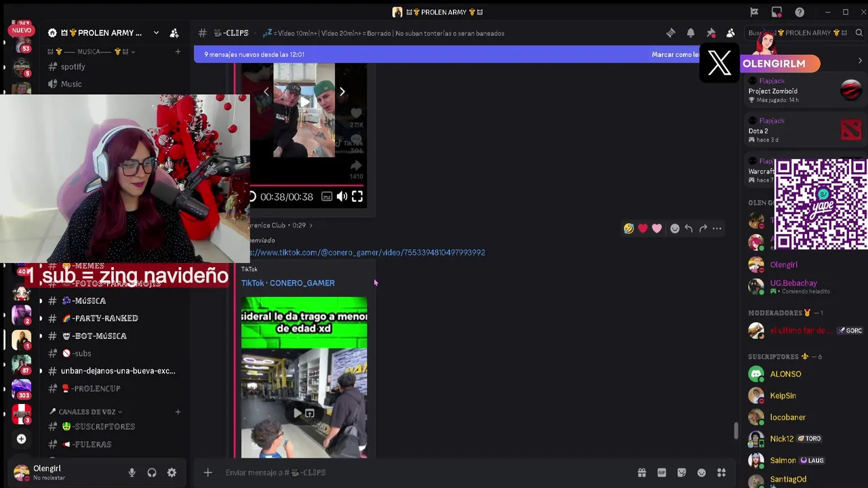Click invite people icon beside server name
The height and width of the screenshot is (488, 868).
(x=174, y=33)
